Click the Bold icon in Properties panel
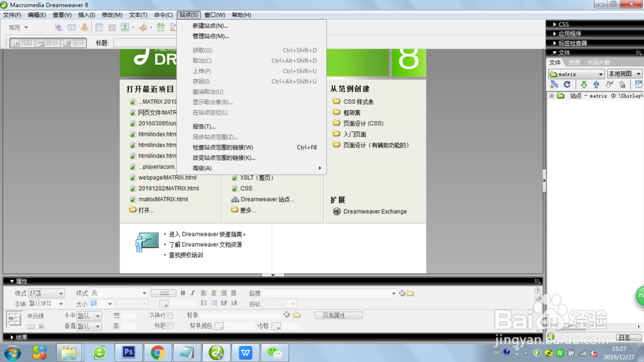Screen dimensions: 644x362 click(x=183, y=293)
